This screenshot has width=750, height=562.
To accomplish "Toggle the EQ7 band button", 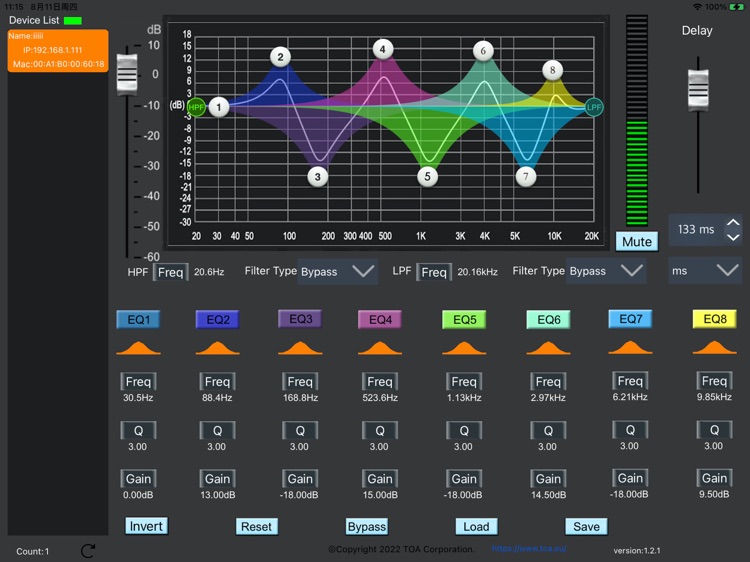I will [630, 319].
